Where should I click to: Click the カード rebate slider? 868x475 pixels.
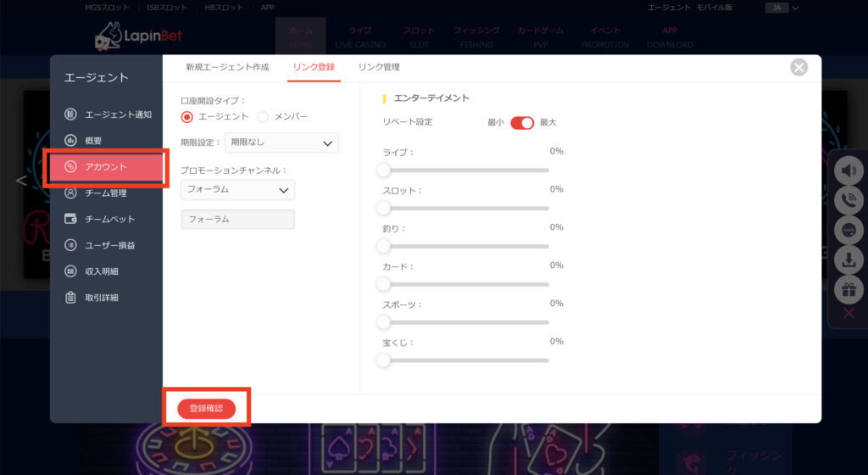(x=465, y=284)
